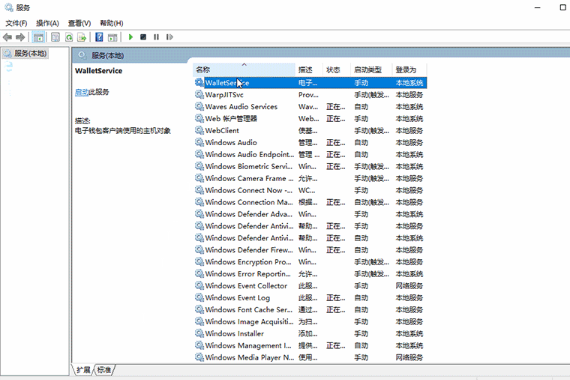Sort by the 描述 column header
The height and width of the screenshot is (380, 570).
[309, 69]
